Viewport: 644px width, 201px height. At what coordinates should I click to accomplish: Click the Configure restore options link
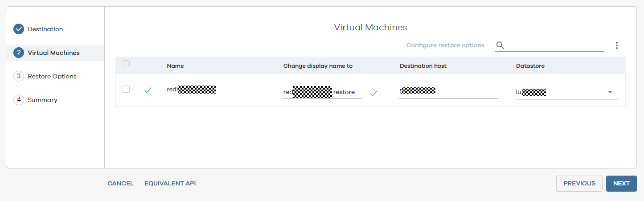[445, 45]
